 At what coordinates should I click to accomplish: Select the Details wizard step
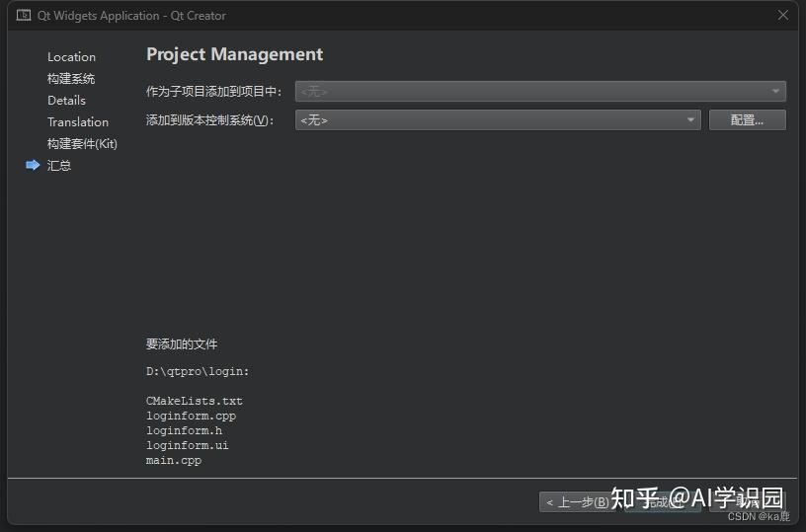tap(66, 100)
